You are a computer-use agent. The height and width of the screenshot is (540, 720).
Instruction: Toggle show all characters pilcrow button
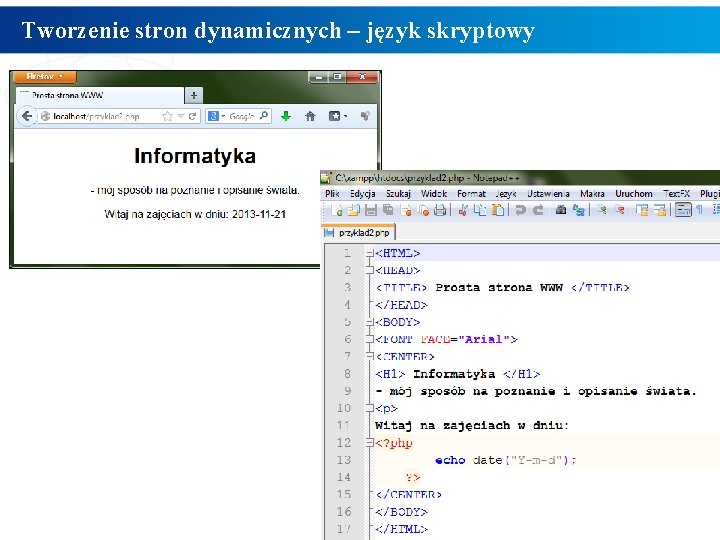pos(700,210)
